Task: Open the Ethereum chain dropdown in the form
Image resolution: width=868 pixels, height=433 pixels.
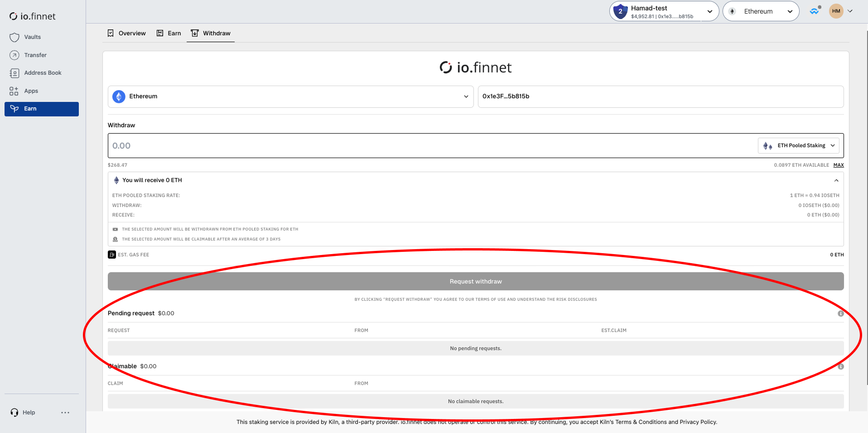Action: (x=290, y=96)
